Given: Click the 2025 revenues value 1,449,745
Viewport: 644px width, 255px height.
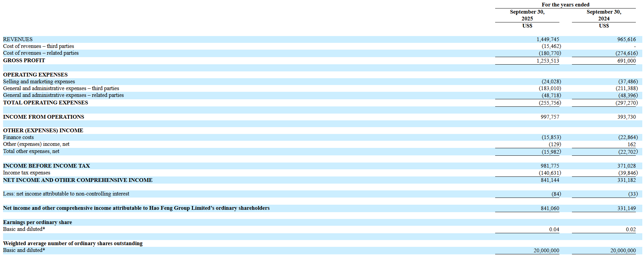Looking at the screenshot, I should coord(548,39).
